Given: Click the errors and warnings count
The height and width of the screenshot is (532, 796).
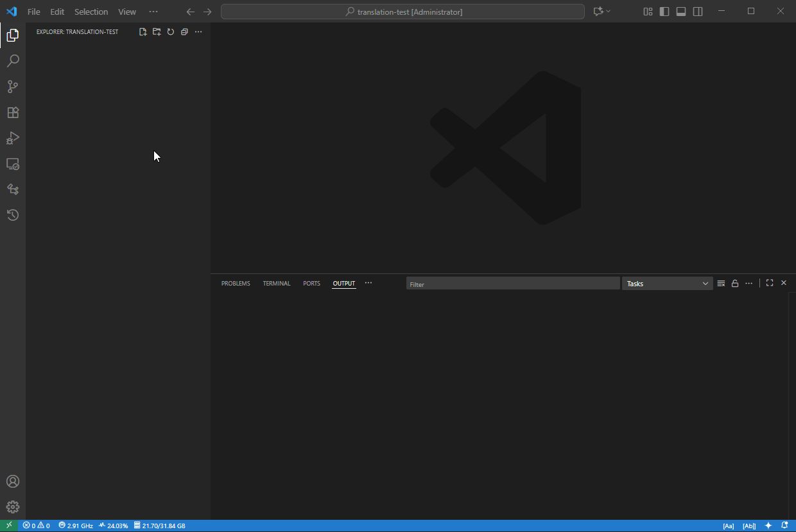Looking at the screenshot, I should (x=36, y=526).
